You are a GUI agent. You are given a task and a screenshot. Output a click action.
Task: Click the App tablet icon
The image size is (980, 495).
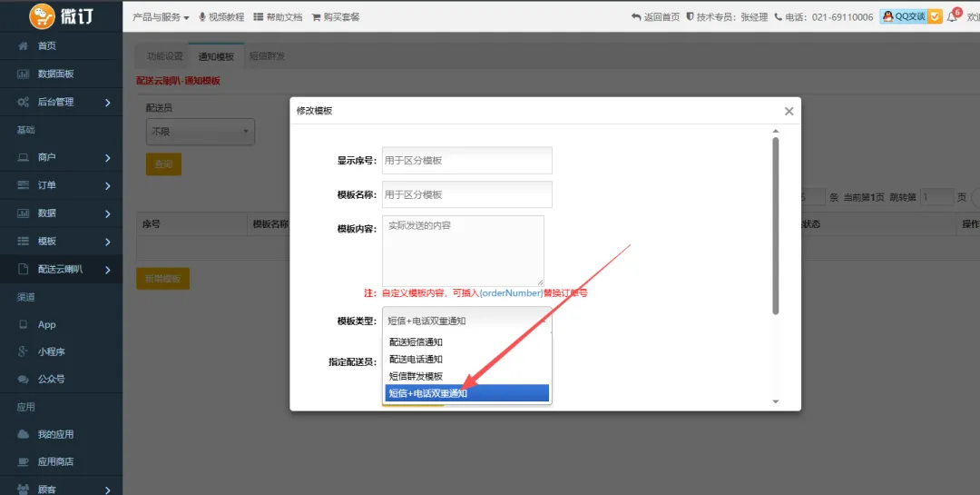coord(23,324)
